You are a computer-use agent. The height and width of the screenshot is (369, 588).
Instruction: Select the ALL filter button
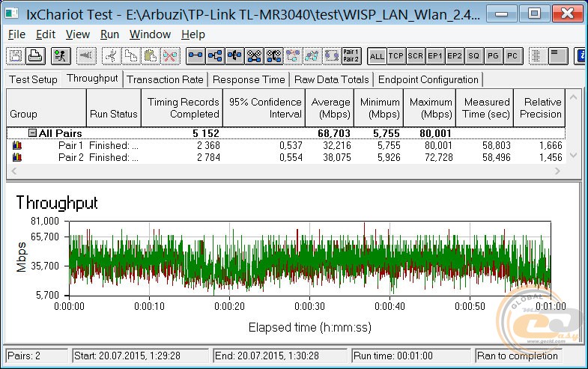[x=377, y=56]
